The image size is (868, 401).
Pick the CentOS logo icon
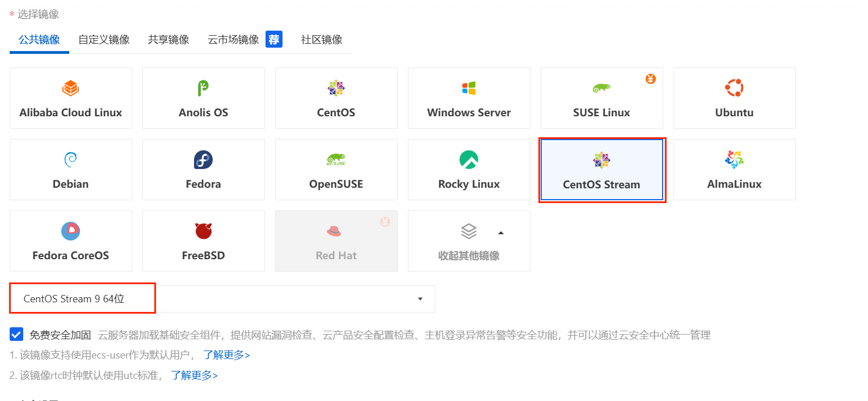(336, 88)
